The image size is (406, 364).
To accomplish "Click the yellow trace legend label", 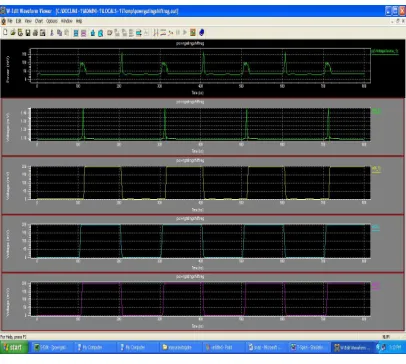I will 376,168.
